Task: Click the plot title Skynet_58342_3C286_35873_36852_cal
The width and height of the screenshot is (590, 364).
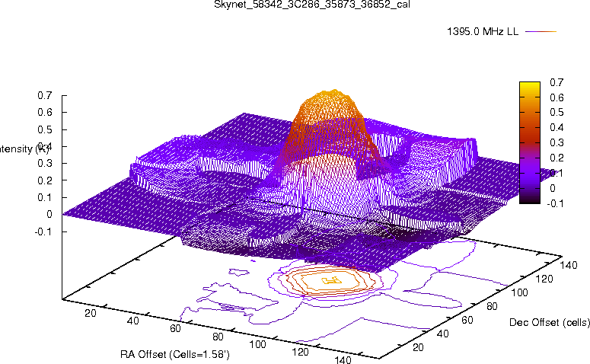Action: (x=312, y=5)
